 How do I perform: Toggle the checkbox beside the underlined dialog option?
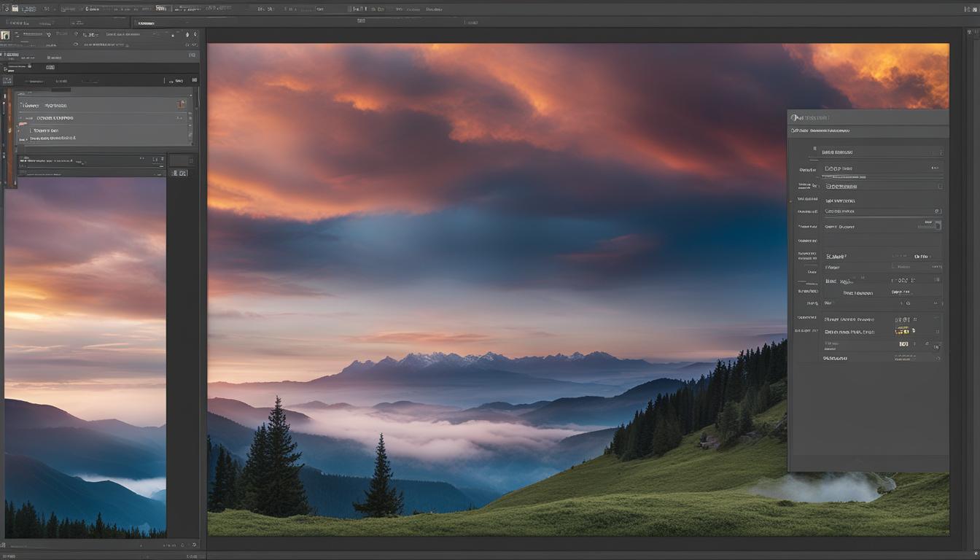point(938,185)
